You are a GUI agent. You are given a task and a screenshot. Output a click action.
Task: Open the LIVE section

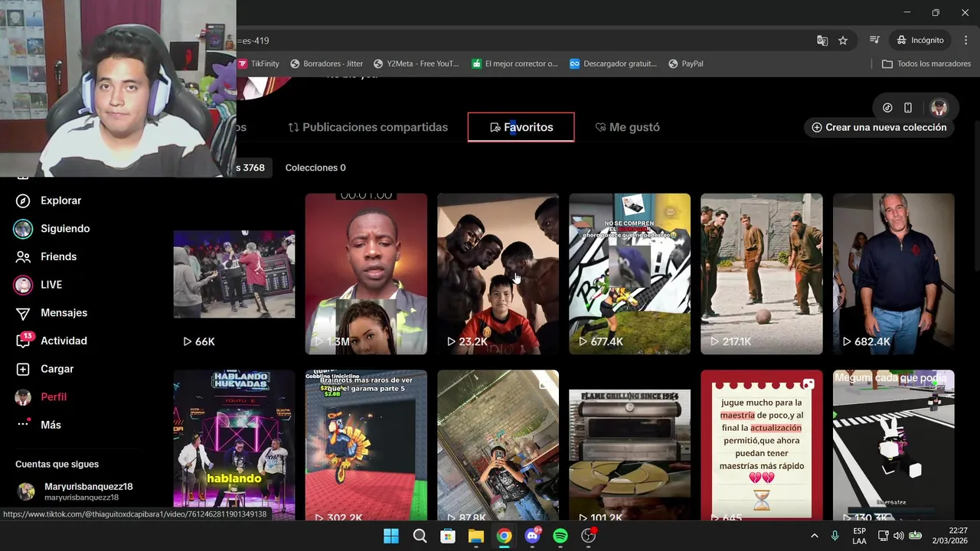coord(38,285)
